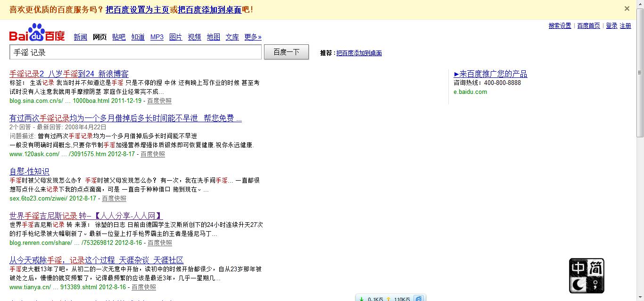The width and height of the screenshot is (644, 301).
Task: Toggle the punctuation icon in the IME widget
Action: tap(595, 284)
